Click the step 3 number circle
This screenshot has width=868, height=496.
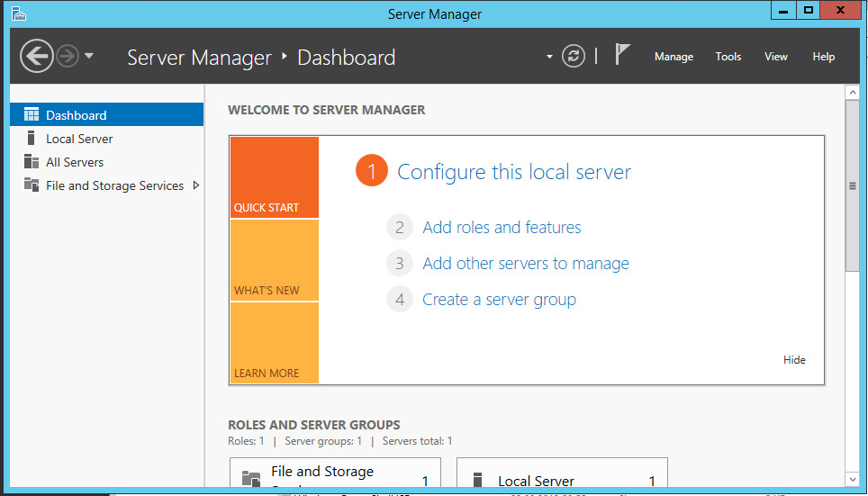(399, 263)
